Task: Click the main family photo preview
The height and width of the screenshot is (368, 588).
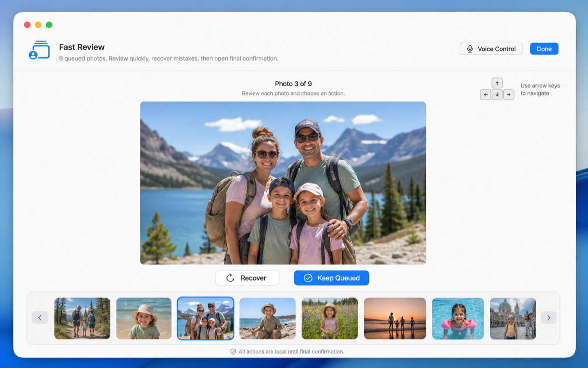Action: [x=283, y=183]
